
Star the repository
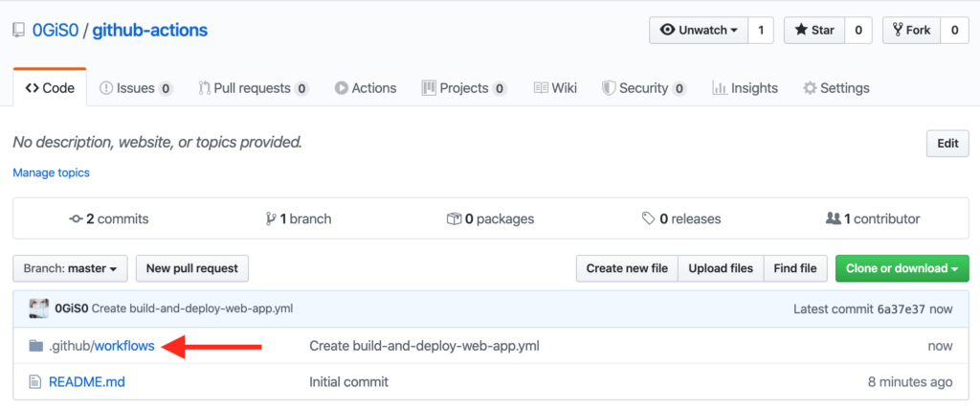tap(814, 30)
